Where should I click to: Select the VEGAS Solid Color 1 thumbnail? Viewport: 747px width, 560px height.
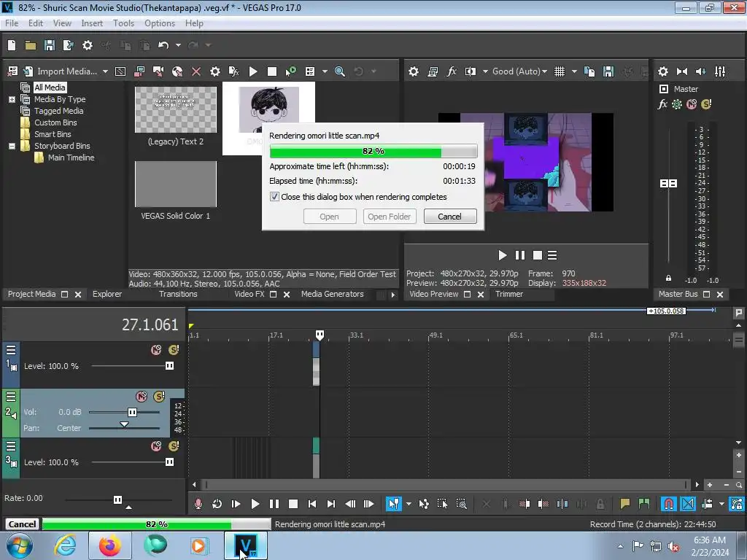(x=175, y=184)
